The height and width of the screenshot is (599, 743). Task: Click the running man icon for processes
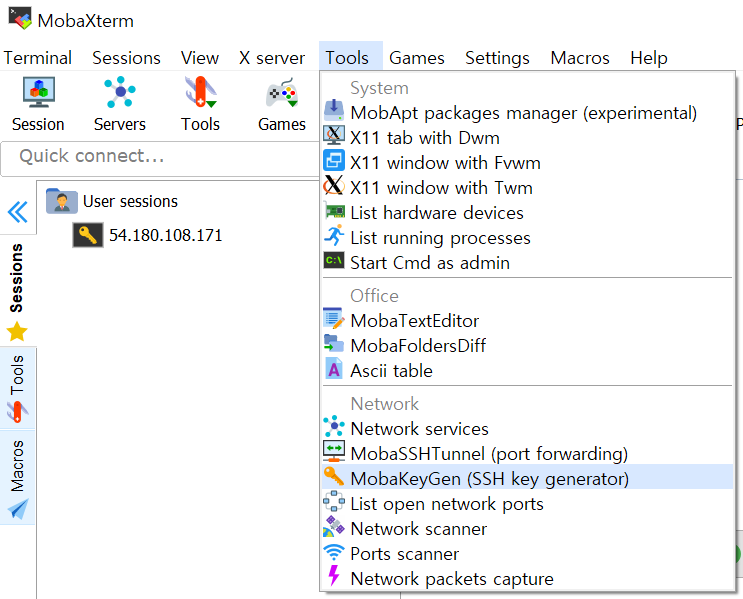[334, 236]
